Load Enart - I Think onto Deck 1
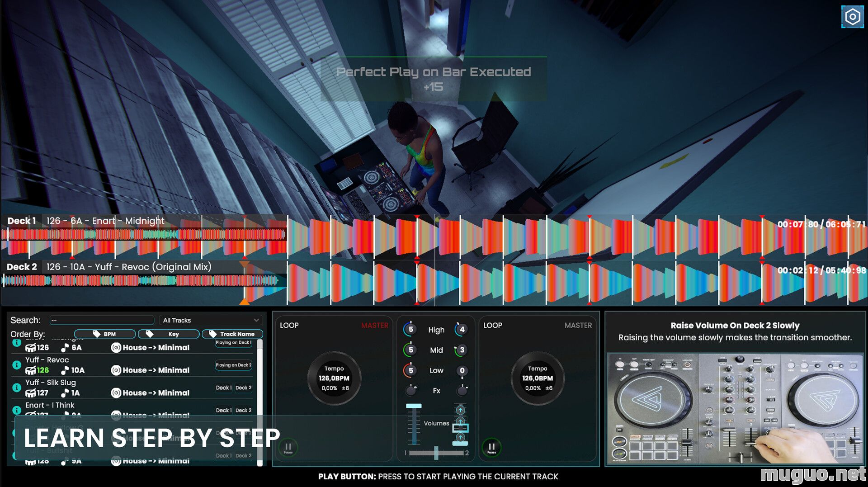Screen dimensions: 868x487 coord(223,410)
